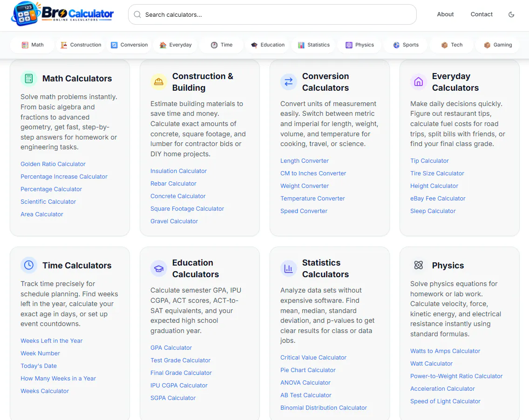Open the Contact page

(482, 14)
